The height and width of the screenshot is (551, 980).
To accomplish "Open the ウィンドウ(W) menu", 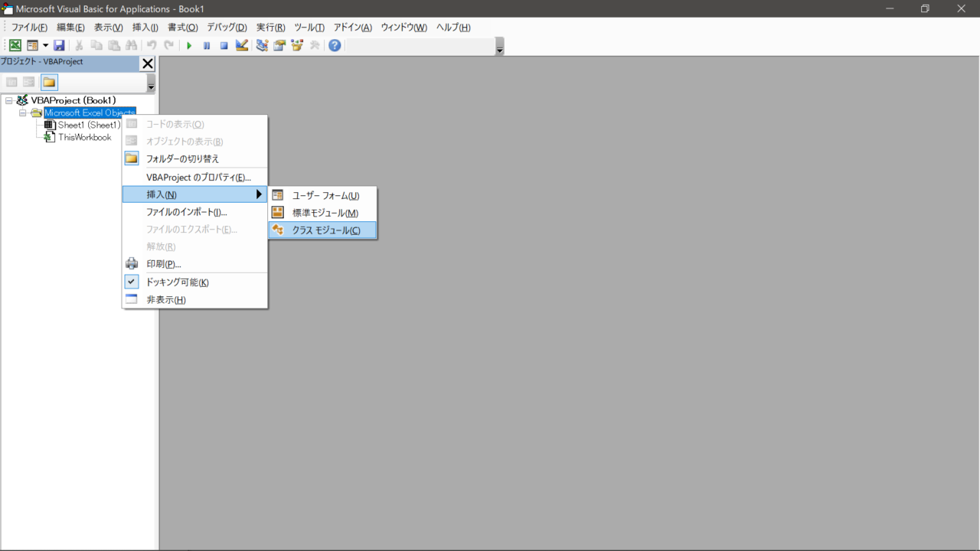I will tap(404, 28).
